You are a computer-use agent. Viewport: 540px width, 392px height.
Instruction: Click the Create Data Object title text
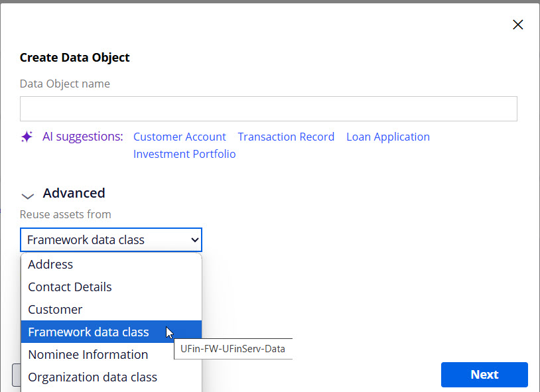pyautogui.click(x=74, y=58)
